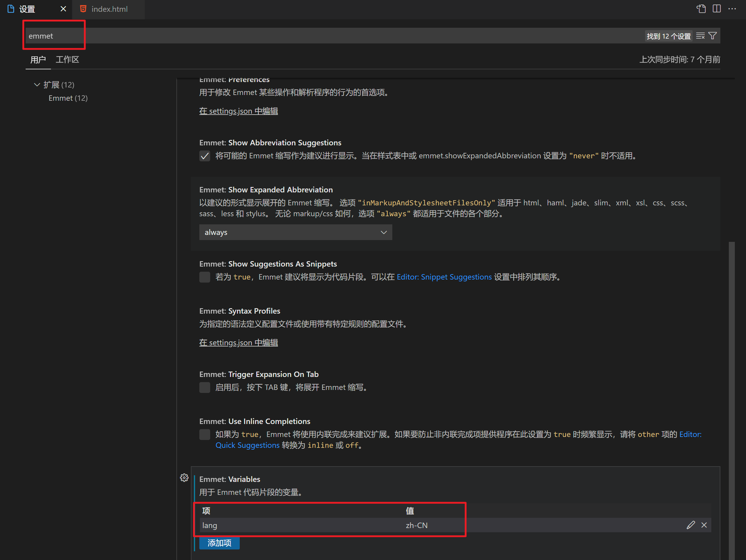Click the 项 column header
Viewport: 746px width, 560px height.
206,511
